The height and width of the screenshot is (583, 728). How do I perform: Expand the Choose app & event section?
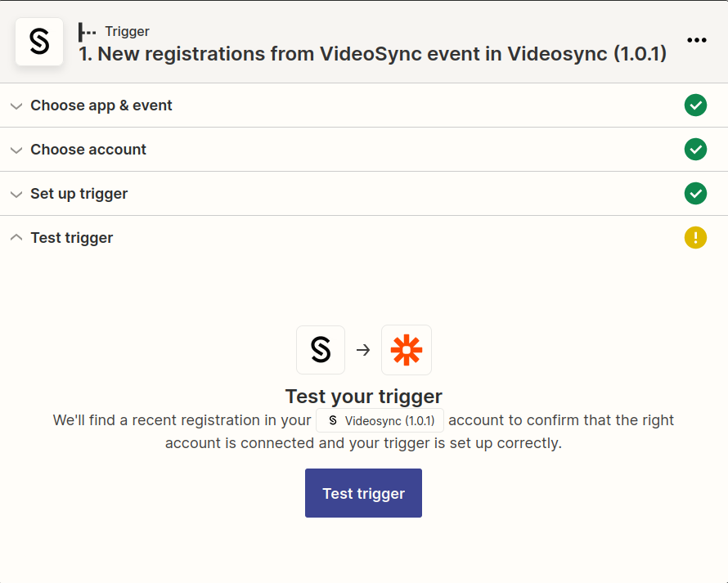coord(101,105)
